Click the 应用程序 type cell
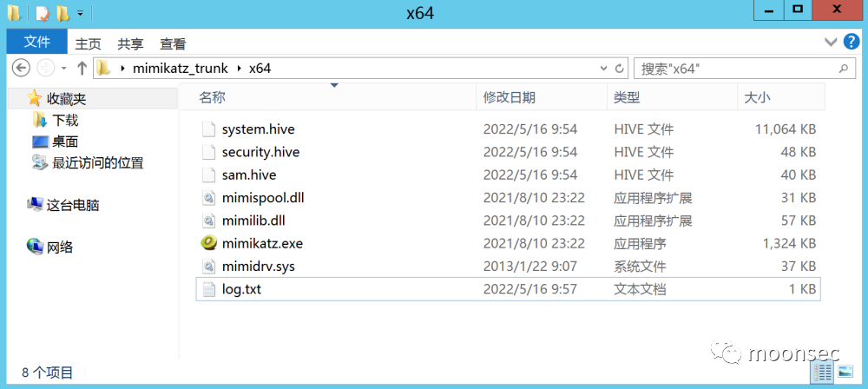 [640, 243]
